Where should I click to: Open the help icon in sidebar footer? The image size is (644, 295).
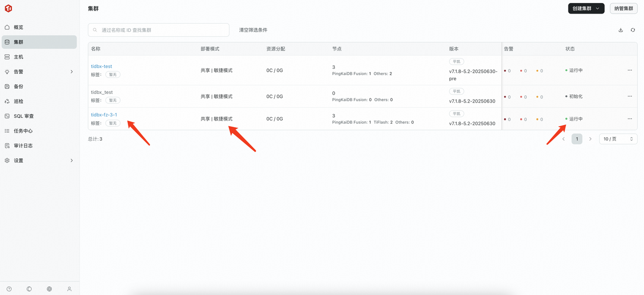point(9,289)
